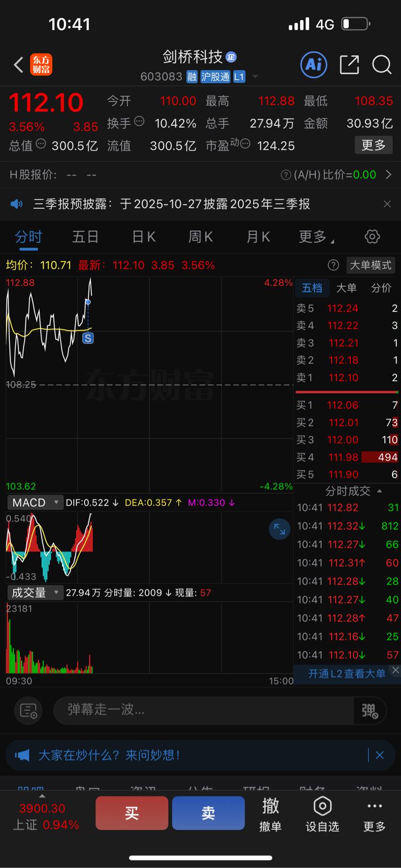This screenshot has height=868, width=401.
Task: Tap 开通L2查看大单 link
Action: point(346,674)
